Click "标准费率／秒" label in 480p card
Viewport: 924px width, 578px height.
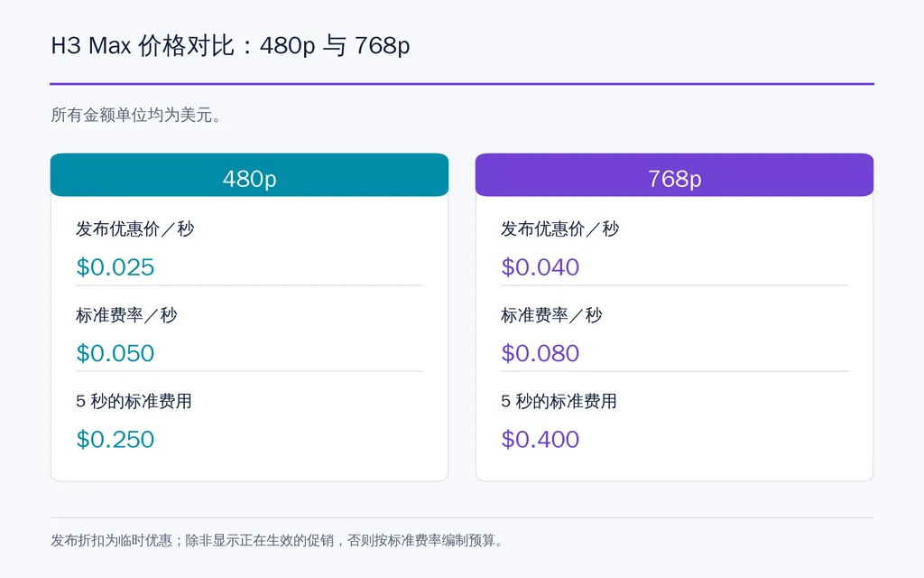point(126,315)
